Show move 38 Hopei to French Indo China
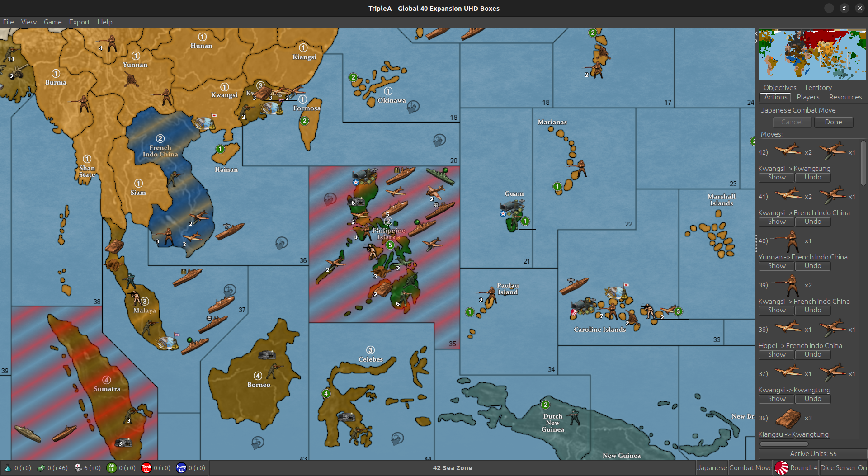This screenshot has height=476, width=868. click(777, 354)
